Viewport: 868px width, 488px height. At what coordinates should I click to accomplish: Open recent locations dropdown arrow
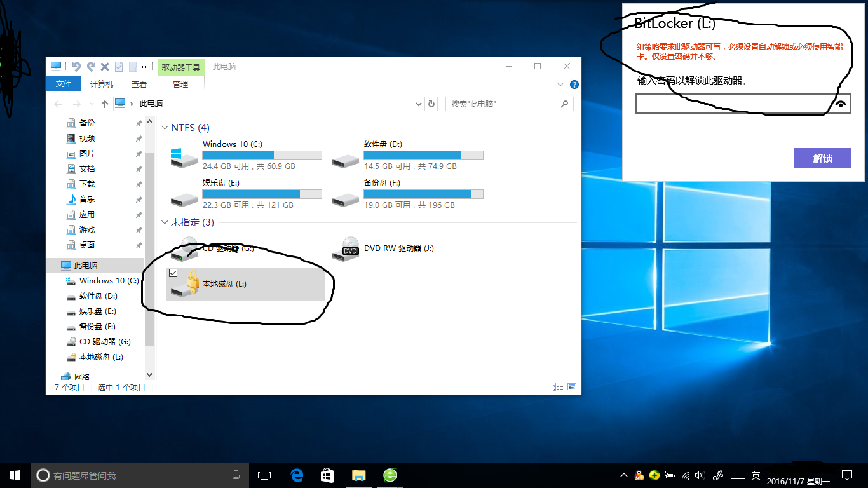tap(91, 104)
